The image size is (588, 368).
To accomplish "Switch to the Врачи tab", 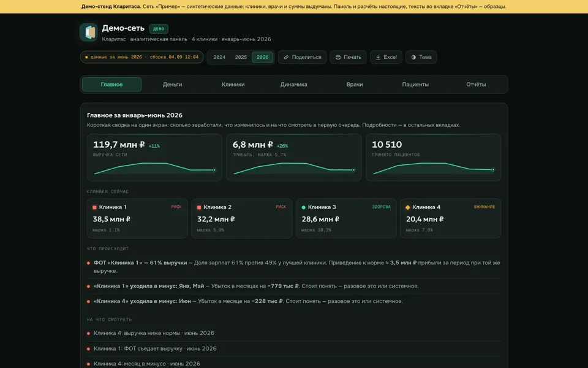I will (355, 85).
